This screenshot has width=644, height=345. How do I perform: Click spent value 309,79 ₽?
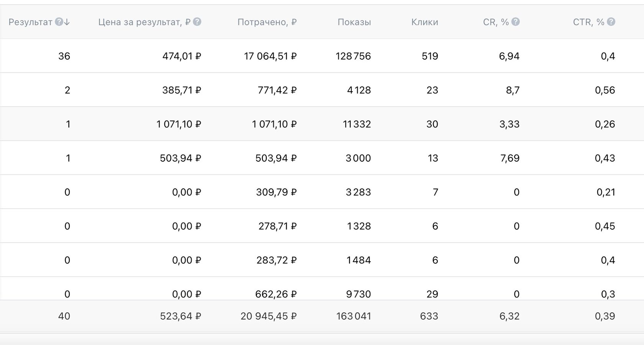pyautogui.click(x=276, y=192)
